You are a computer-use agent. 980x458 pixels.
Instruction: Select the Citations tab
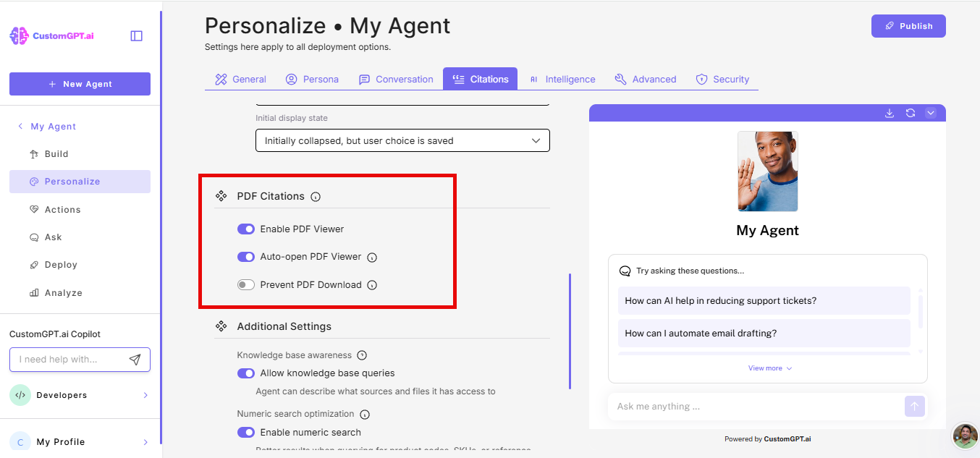pos(481,80)
